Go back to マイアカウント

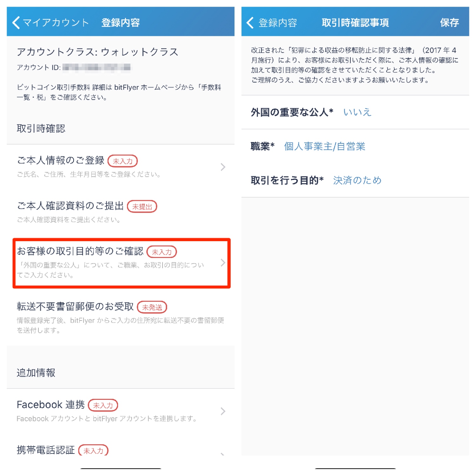click(x=50, y=23)
